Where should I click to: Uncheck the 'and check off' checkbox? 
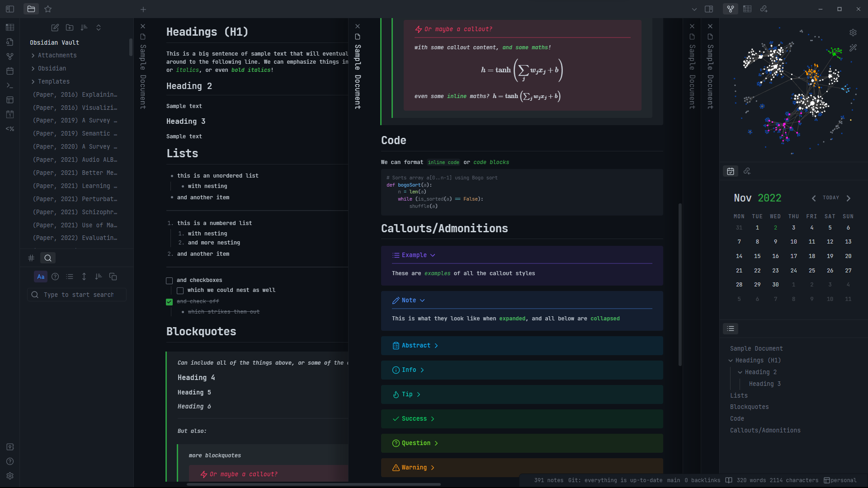(170, 302)
